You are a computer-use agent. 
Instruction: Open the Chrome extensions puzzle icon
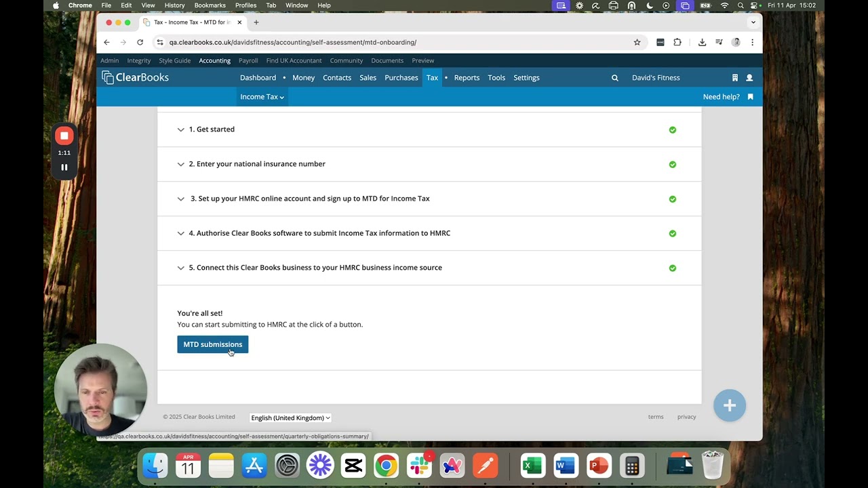point(677,42)
